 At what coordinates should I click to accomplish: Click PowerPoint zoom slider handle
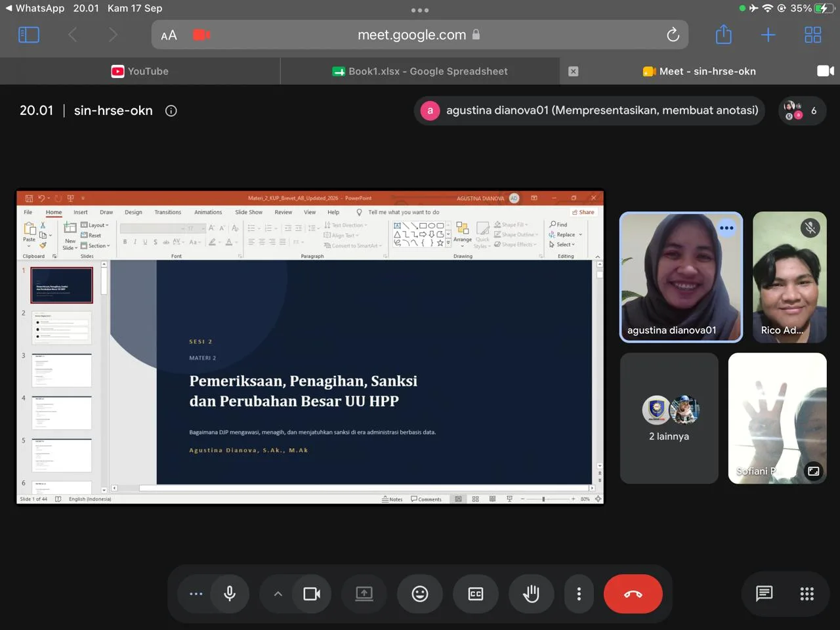[x=543, y=499]
